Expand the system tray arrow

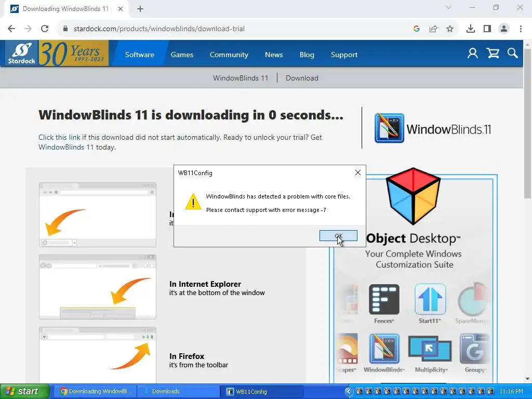349,392
